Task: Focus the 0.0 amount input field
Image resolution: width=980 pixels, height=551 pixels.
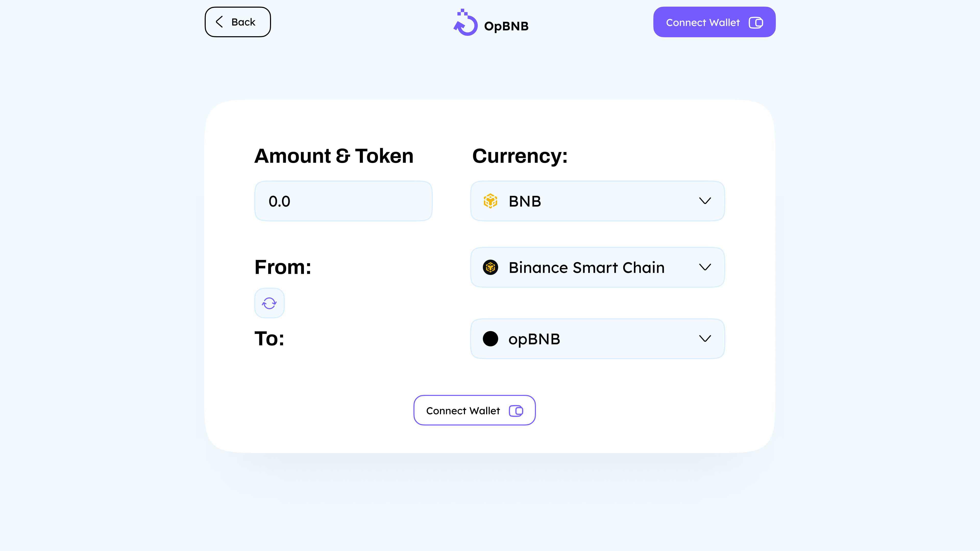Action: tap(343, 201)
